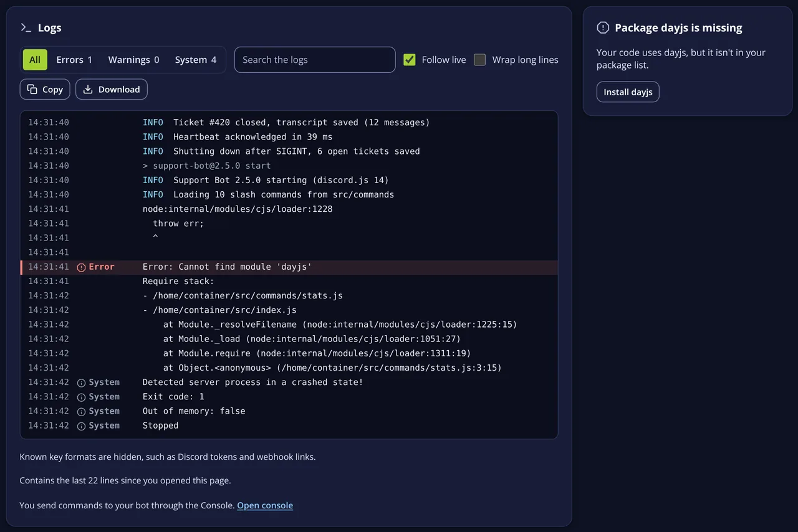Screen dimensions: 798x532
Task: Switch to the Warnings filter tab
Action: [x=133, y=60]
